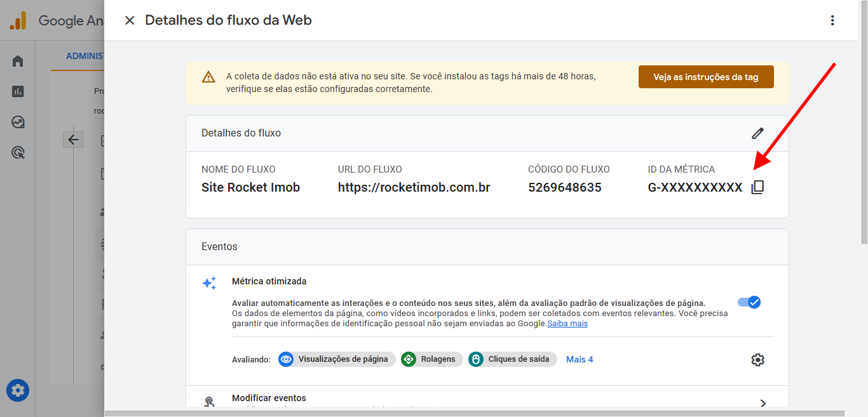
Task: Click the Rolagens event chip
Action: tap(431, 359)
